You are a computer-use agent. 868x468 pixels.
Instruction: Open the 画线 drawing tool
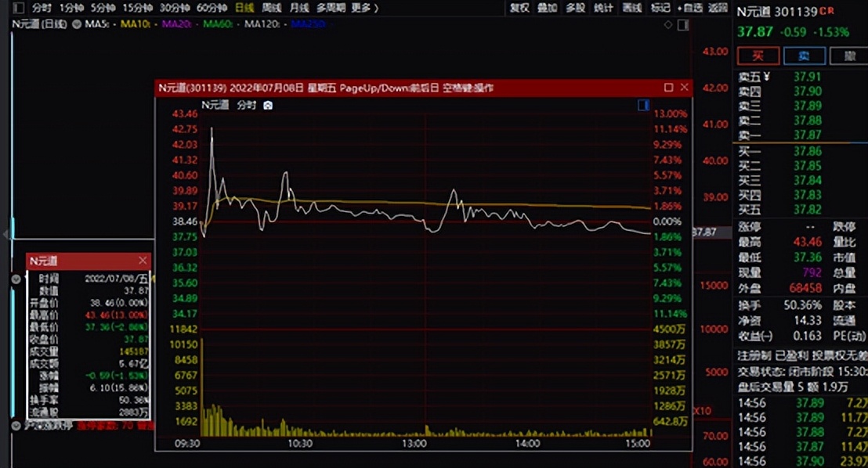pyautogui.click(x=631, y=8)
